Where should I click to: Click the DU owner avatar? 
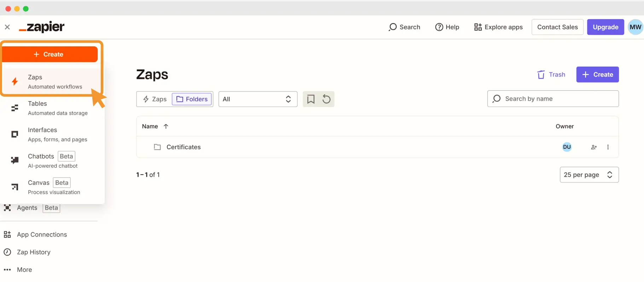567,147
